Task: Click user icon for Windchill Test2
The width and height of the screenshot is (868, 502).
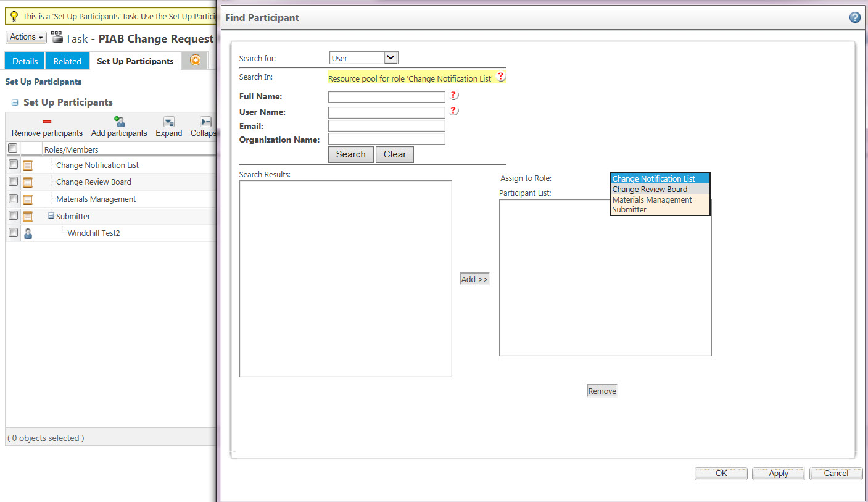Action: click(28, 234)
